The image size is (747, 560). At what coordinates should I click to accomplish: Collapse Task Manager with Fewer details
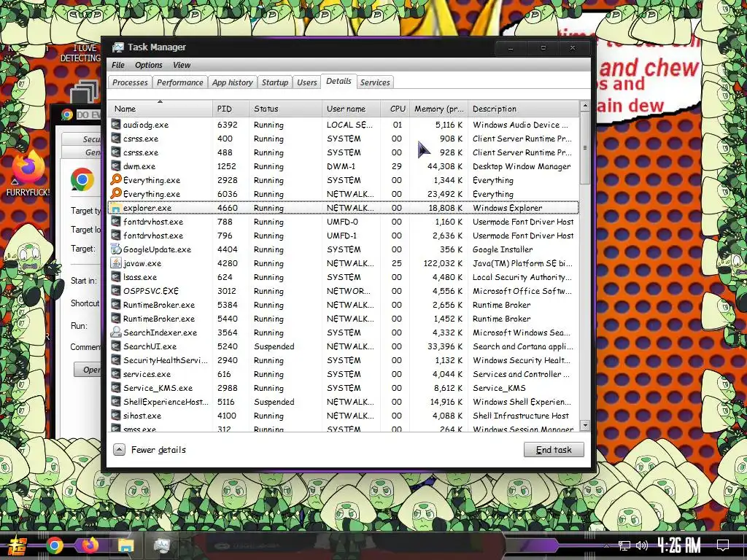150,450
